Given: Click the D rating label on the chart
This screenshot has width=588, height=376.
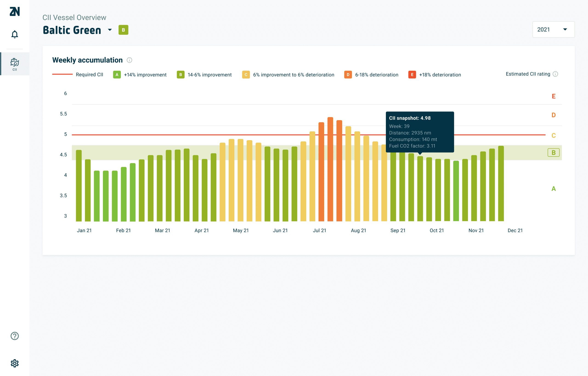Looking at the screenshot, I should click(x=554, y=115).
